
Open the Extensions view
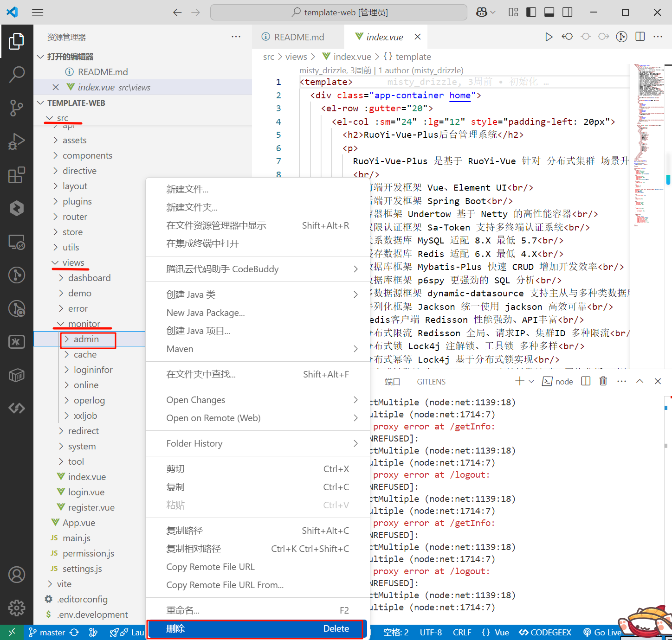pyautogui.click(x=16, y=175)
